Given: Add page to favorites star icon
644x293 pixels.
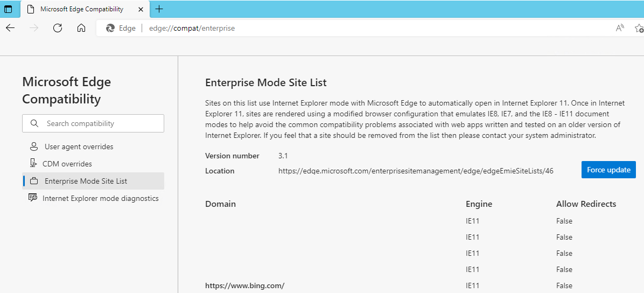Looking at the screenshot, I should (x=639, y=28).
